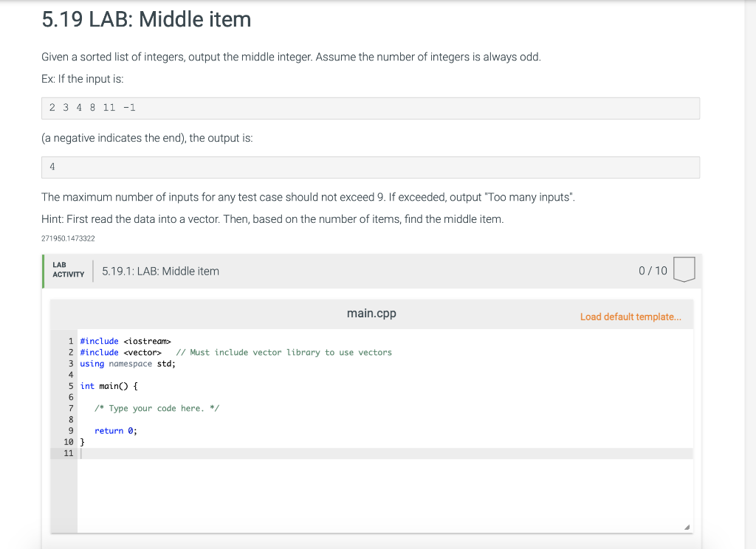Select the 5.19.1 LAB: Middle item activity title
Image resolution: width=756 pixels, height=549 pixels.
160,271
